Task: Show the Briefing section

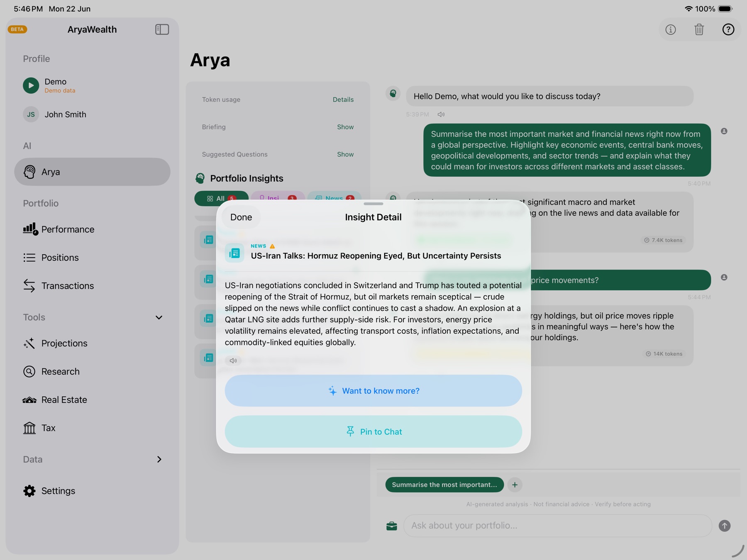Action: point(345,127)
